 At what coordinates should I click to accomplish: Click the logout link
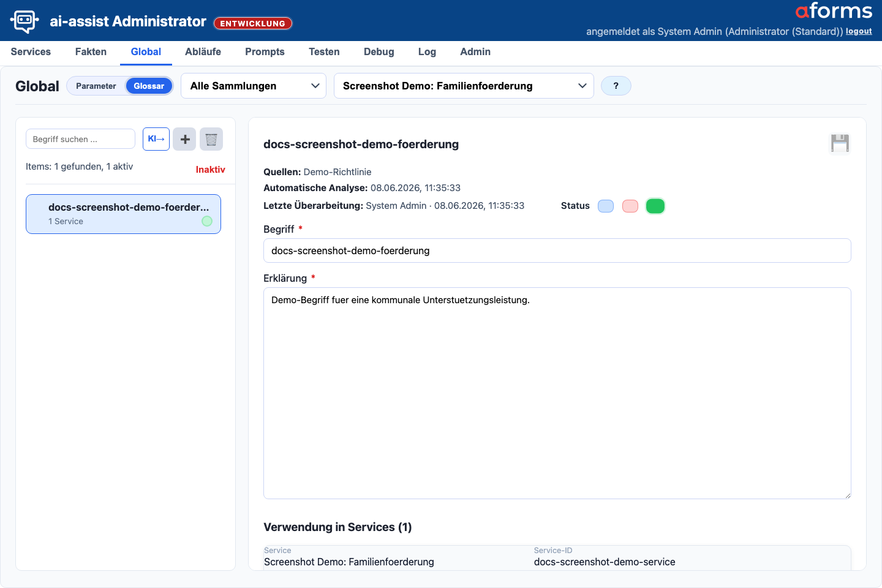pyautogui.click(x=859, y=31)
